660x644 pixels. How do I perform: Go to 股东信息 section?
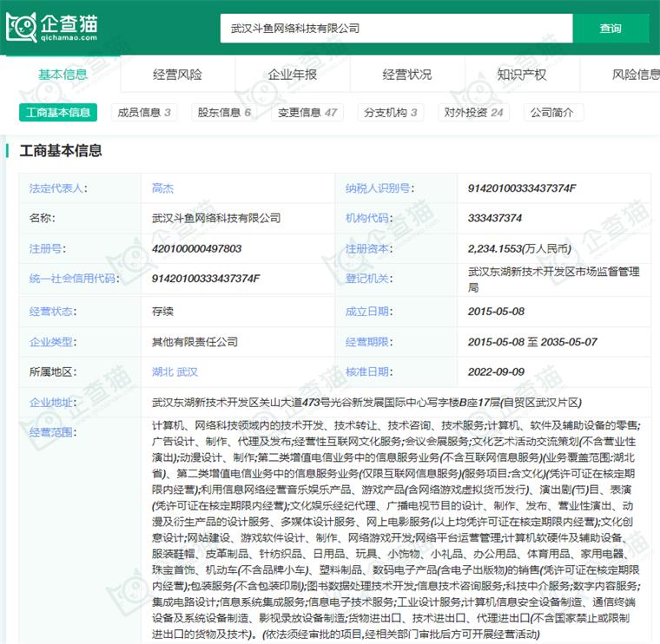pos(224,113)
